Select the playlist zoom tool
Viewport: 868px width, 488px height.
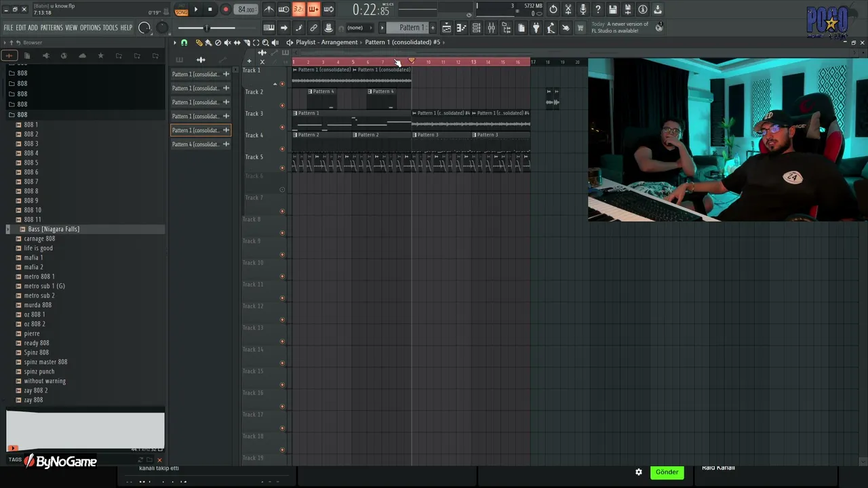point(265,43)
